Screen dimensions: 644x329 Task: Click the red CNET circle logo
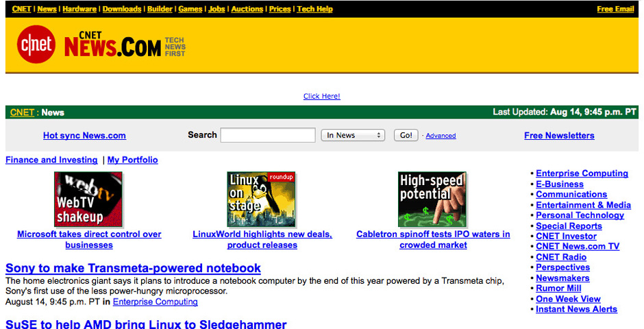click(36, 45)
